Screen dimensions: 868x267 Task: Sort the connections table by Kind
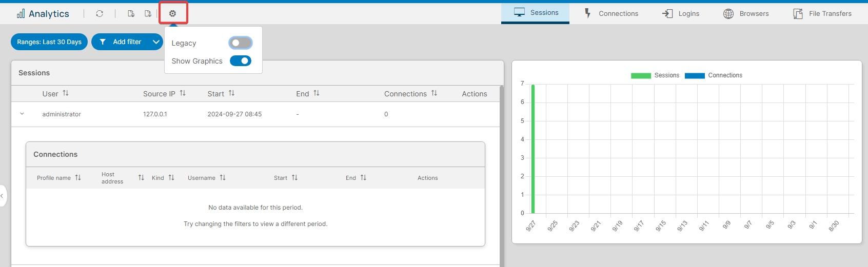click(x=171, y=178)
